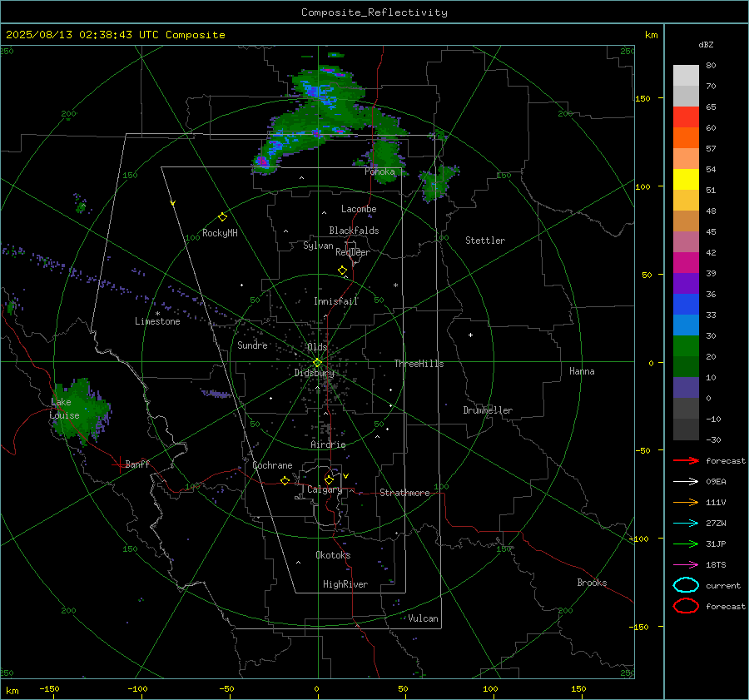Click the yellow swatch between 54 and 51 dBZ

(686, 180)
